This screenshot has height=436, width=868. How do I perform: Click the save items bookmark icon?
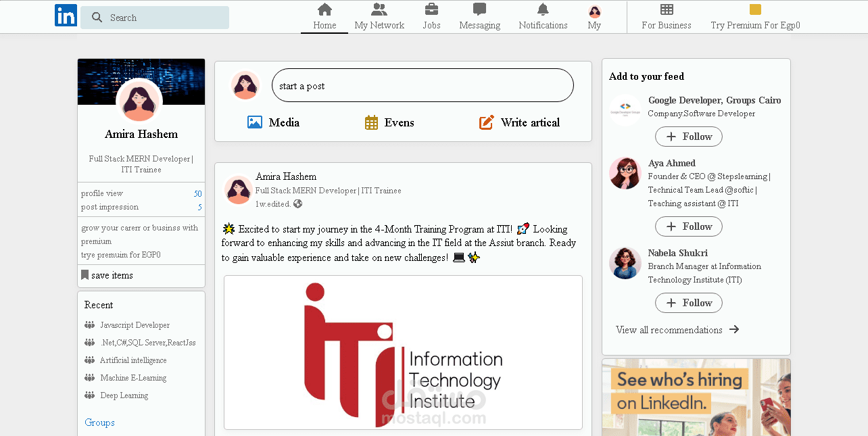pyautogui.click(x=85, y=275)
